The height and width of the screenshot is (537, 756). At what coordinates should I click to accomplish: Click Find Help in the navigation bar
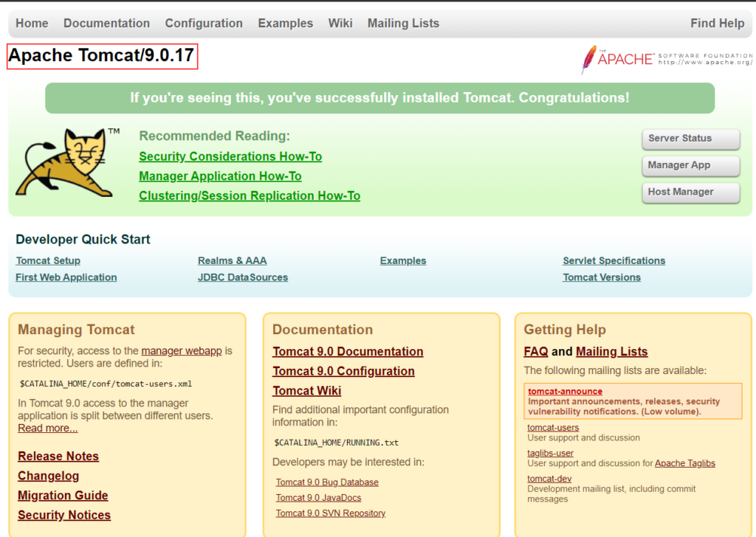717,24
